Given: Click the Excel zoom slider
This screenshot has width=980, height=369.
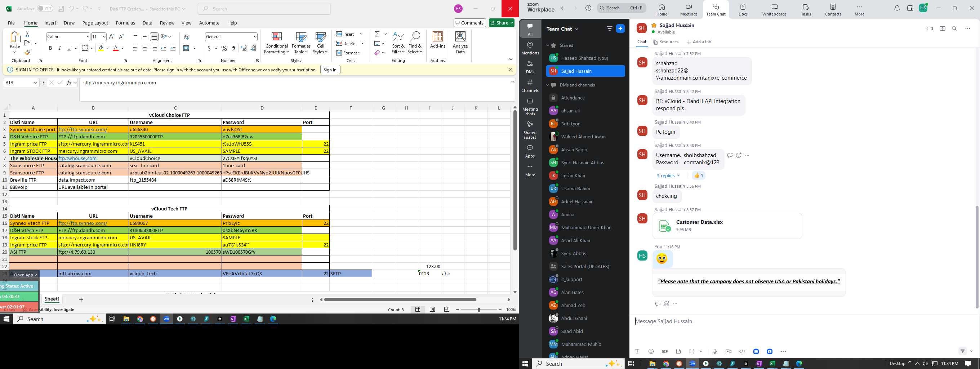Looking at the screenshot, I should click(x=478, y=310).
